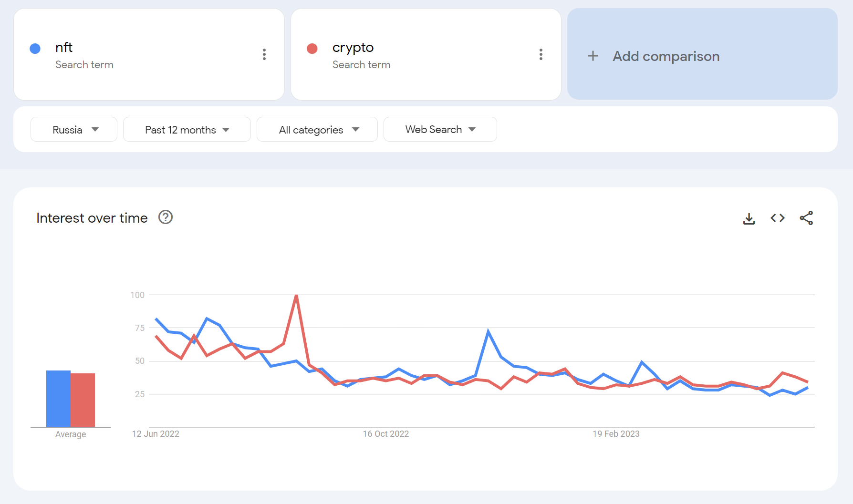This screenshot has width=853, height=504.
Task: Open the Past 12 months dropdown
Action: 187,129
